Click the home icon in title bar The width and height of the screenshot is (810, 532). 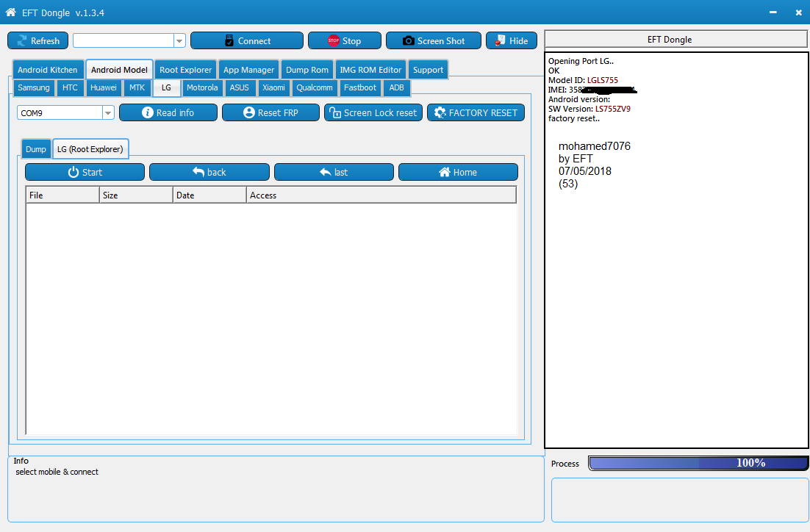point(11,12)
